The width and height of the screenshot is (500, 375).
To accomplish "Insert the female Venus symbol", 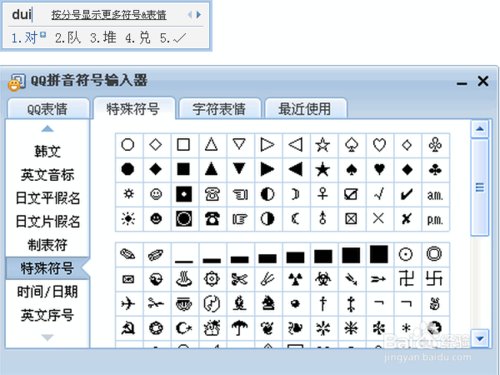I will click(323, 194).
